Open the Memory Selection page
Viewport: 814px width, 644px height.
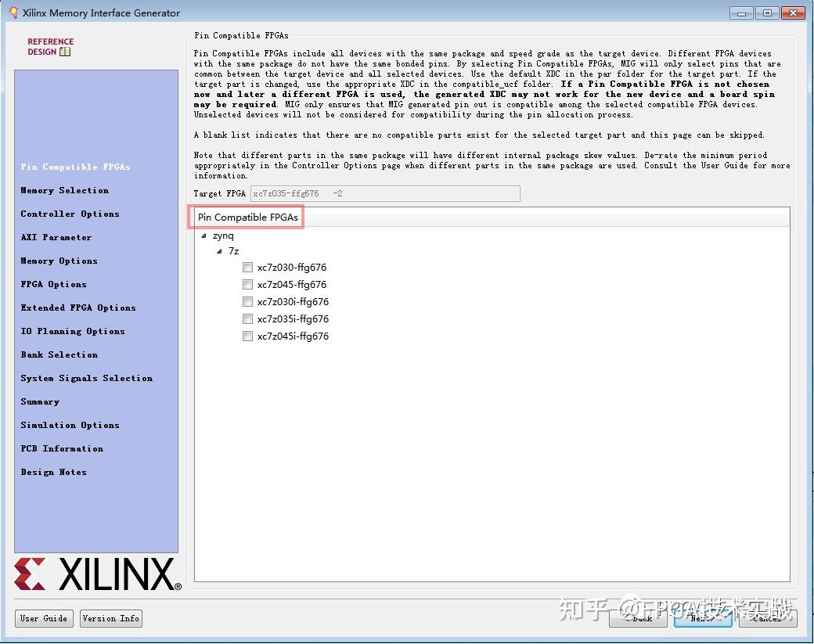coord(64,190)
